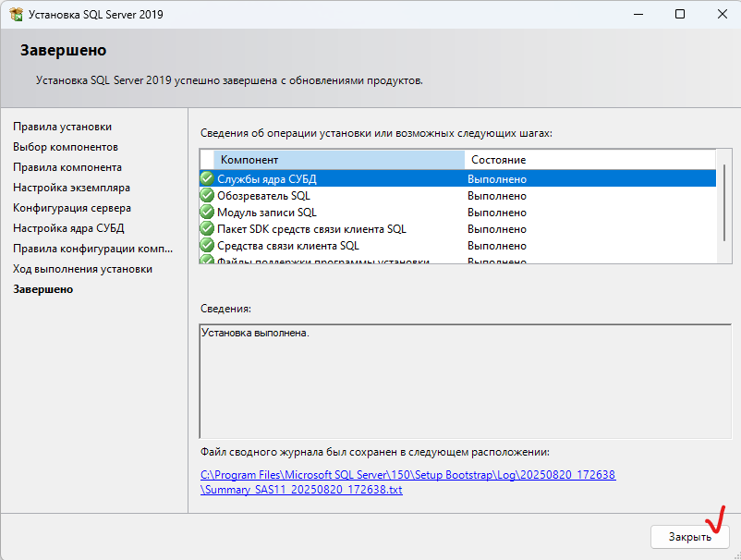This screenshot has height=560, width=741.
Task: Click green check icon beside Модуль записи SQL
Action: point(207,212)
